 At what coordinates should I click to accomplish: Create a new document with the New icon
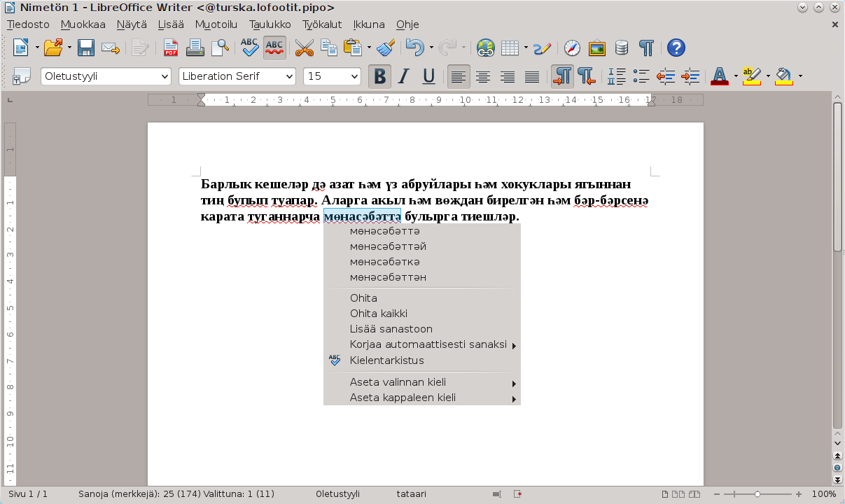(x=21, y=48)
